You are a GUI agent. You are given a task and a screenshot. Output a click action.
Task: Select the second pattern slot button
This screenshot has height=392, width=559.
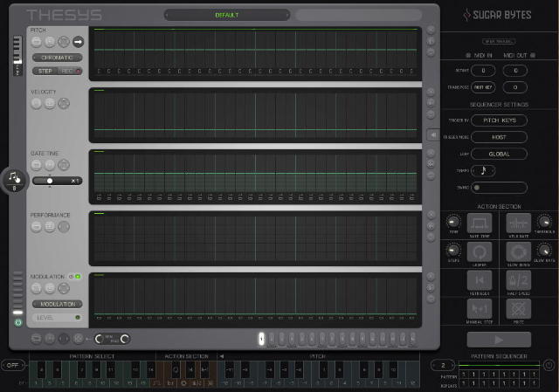coord(272,339)
